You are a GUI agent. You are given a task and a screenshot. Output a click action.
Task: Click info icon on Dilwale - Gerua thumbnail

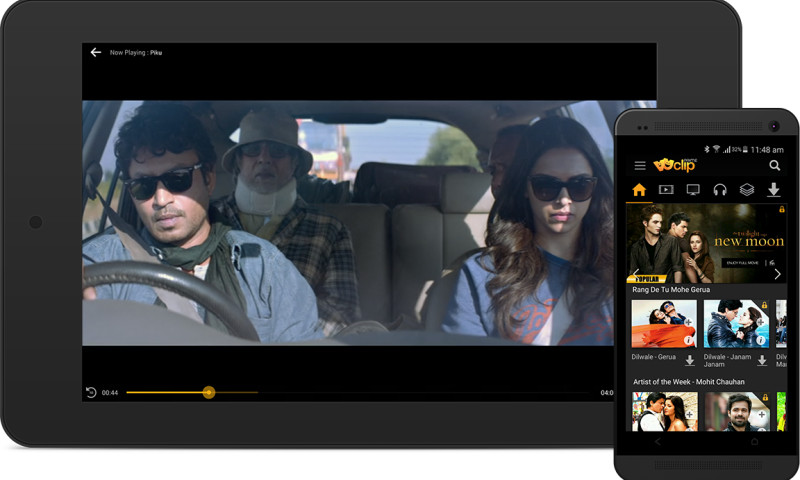(688, 340)
